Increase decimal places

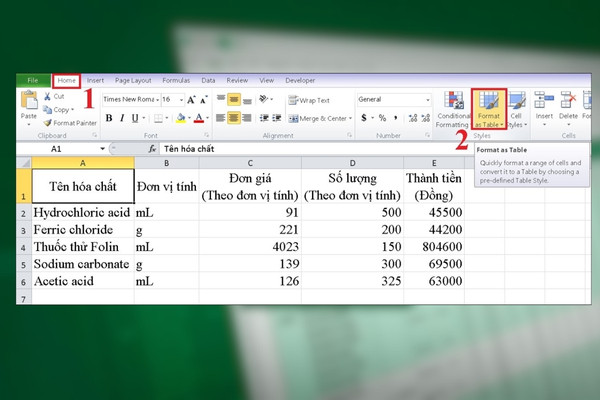click(412, 118)
